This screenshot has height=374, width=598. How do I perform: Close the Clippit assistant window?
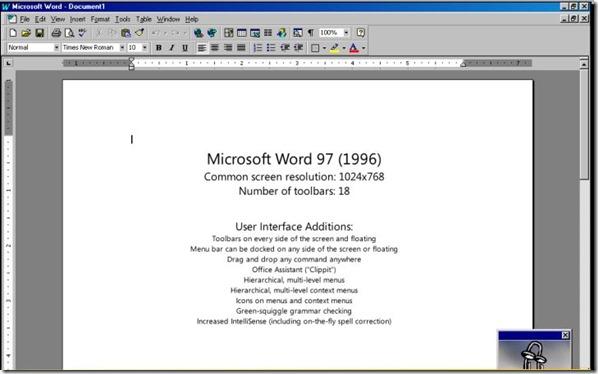[565, 335]
